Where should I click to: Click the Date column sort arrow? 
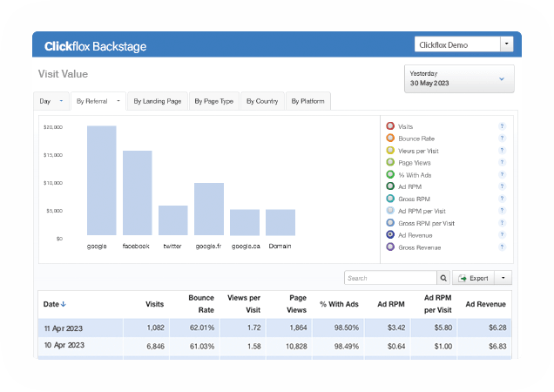64,304
